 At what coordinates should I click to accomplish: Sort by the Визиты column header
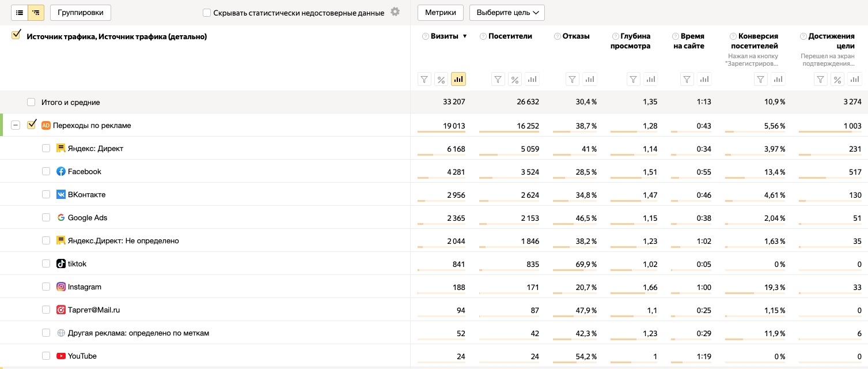[x=444, y=36]
